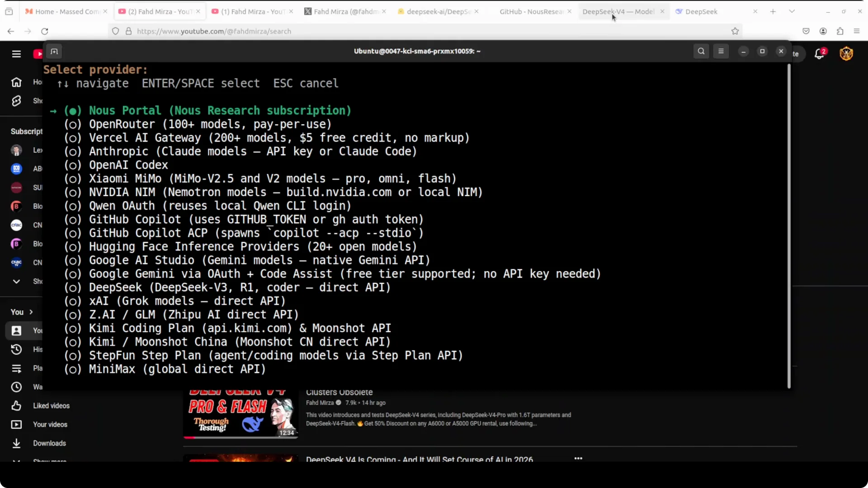
Task: Select the Anthropic Claude models option
Action: (241, 151)
